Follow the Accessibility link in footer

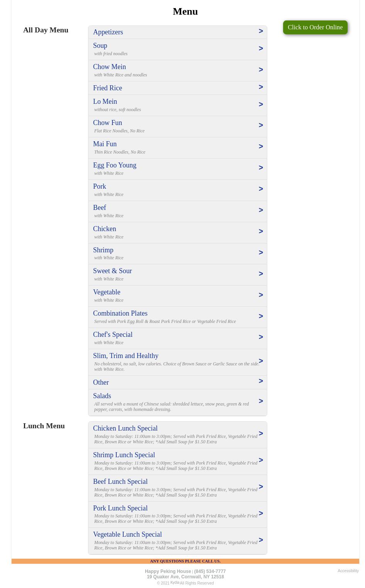click(x=348, y=571)
